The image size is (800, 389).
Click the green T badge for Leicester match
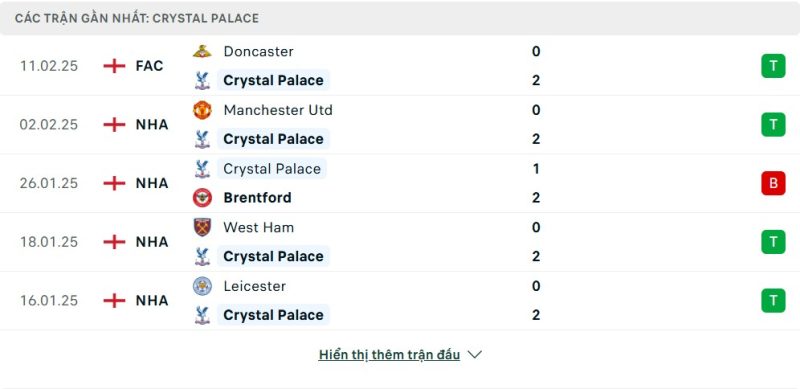(773, 301)
